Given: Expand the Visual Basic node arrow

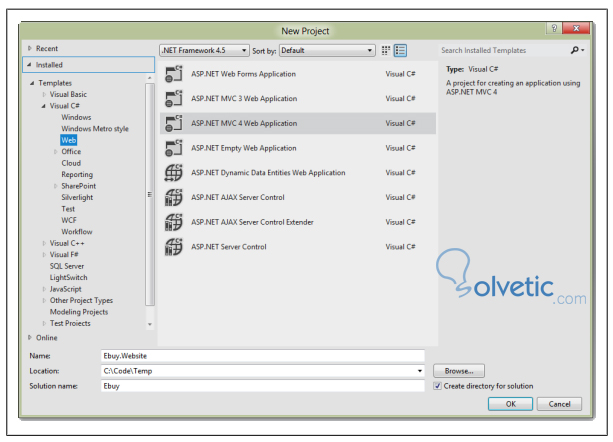Looking at the screenshot, I should click(x=44, y=94).
